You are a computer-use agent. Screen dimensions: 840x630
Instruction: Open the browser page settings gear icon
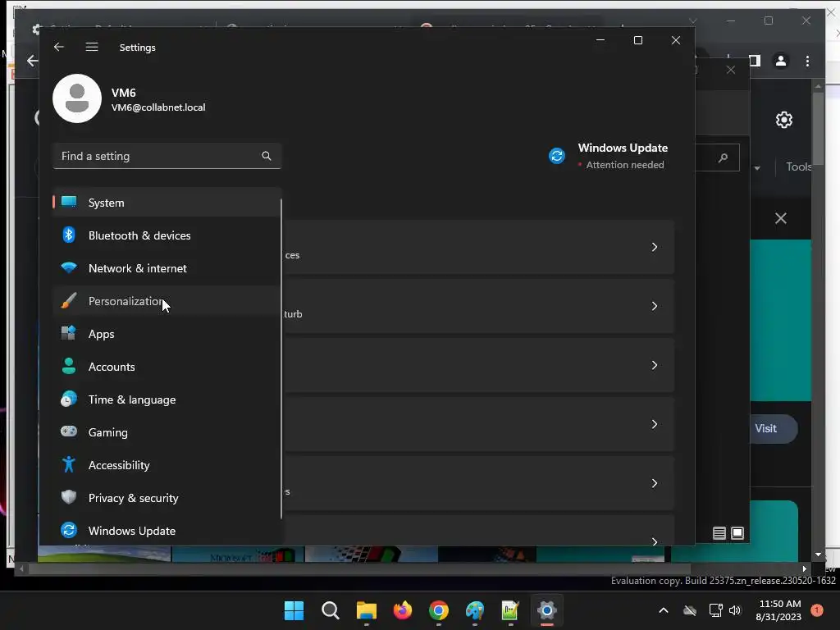(783, 120)
